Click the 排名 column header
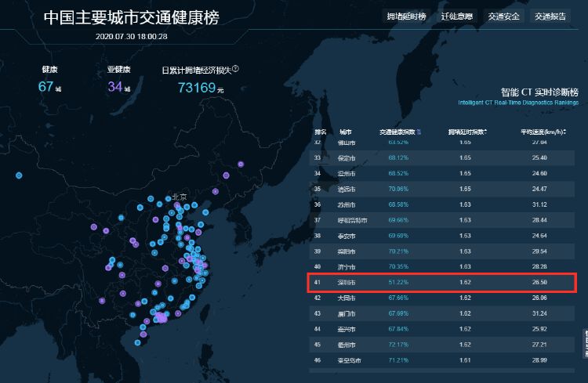 [320, 132]
